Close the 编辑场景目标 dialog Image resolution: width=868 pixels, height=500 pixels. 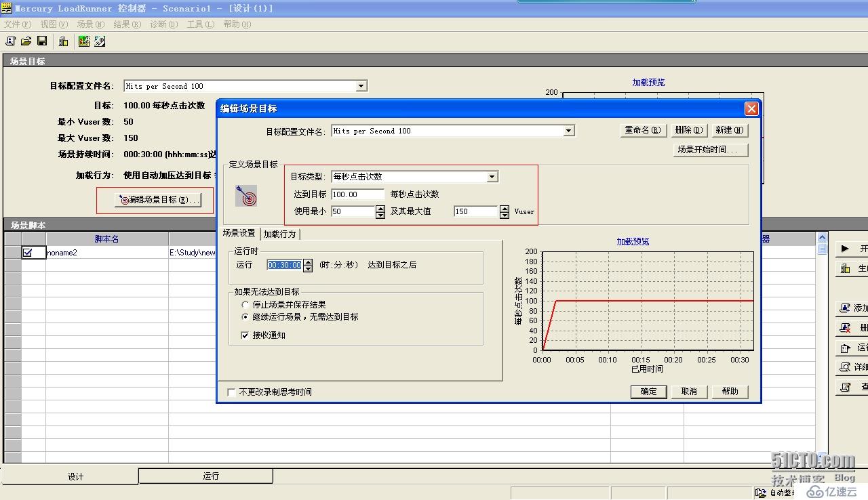coord(751,108)
